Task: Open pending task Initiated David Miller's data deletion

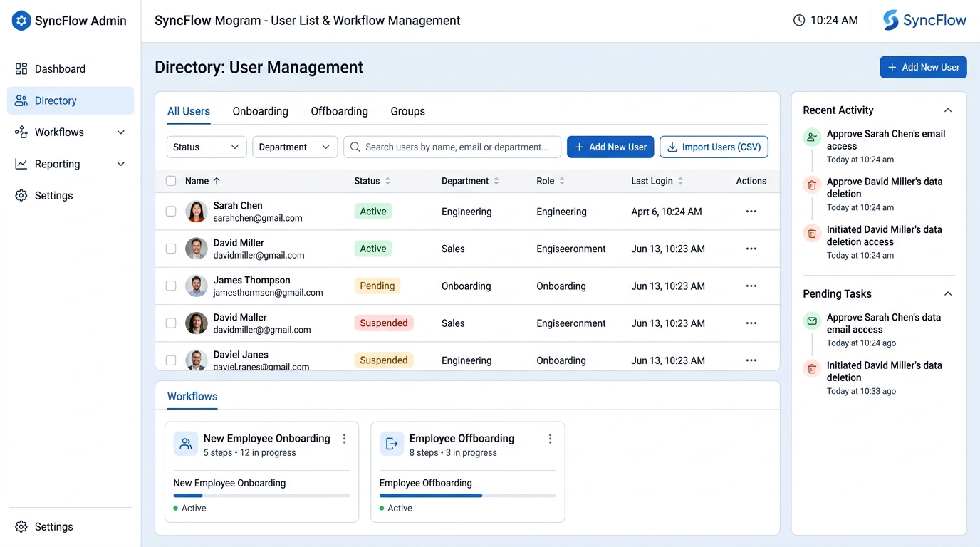Action: click(x=885, y=371)
